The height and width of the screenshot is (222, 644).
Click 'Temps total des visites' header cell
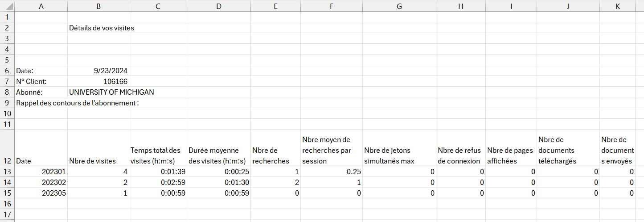[158, 148]
